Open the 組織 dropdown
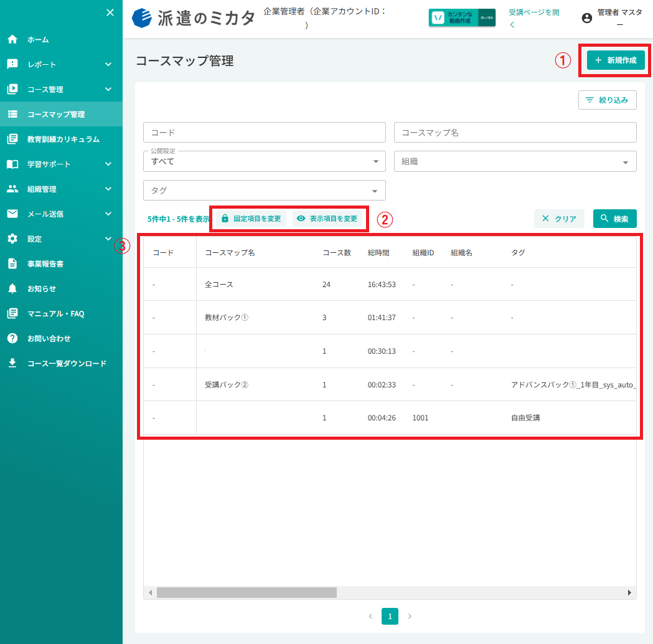This screenshot has width=653, height=644. 515,162
